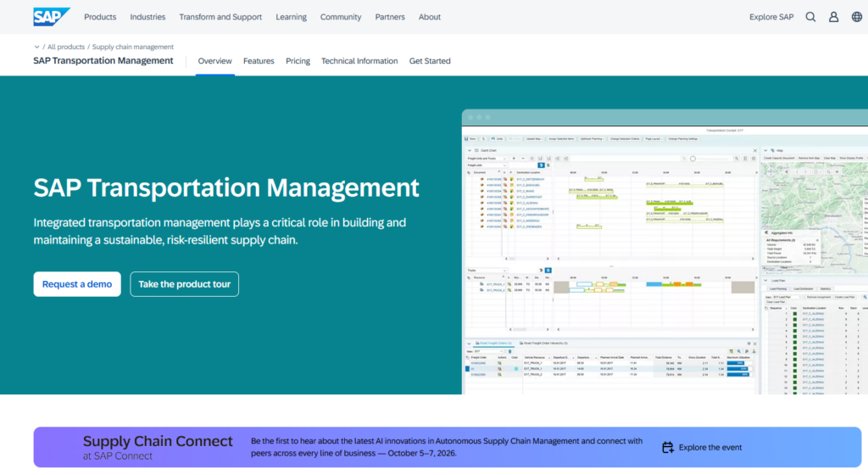Click the SAP logo
The image size is (868, 475).
coord(52,17)
